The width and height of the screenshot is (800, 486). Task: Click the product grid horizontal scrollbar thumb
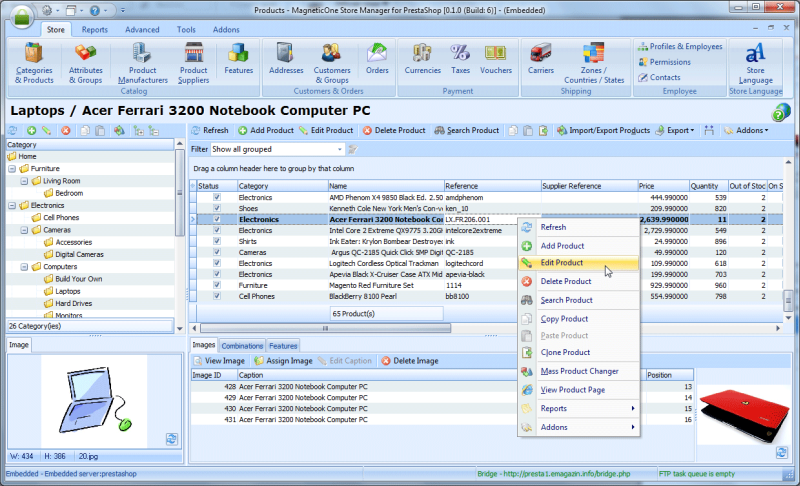[326, 328]
